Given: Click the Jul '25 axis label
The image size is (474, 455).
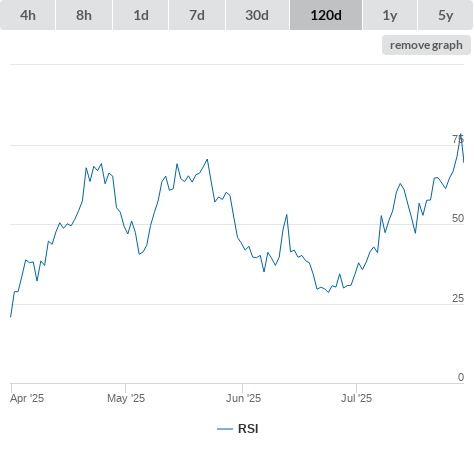Looking at the screenshot, I should click(x=356, y=398).
